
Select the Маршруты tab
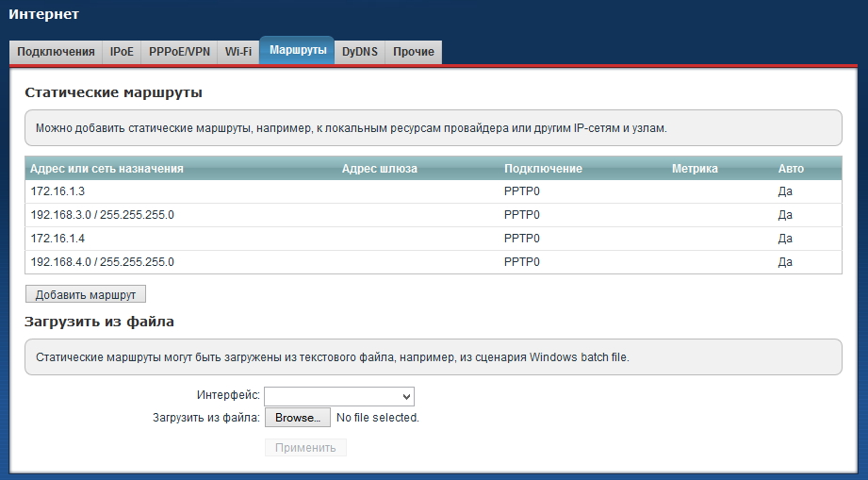tap(298, 50)
